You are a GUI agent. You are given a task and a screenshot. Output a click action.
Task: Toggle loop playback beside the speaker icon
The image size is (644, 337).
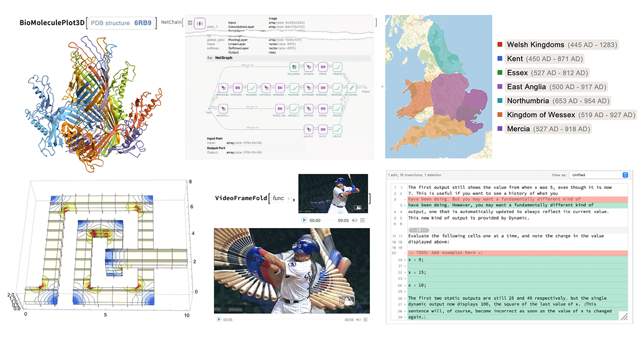[x=356, y=220]
